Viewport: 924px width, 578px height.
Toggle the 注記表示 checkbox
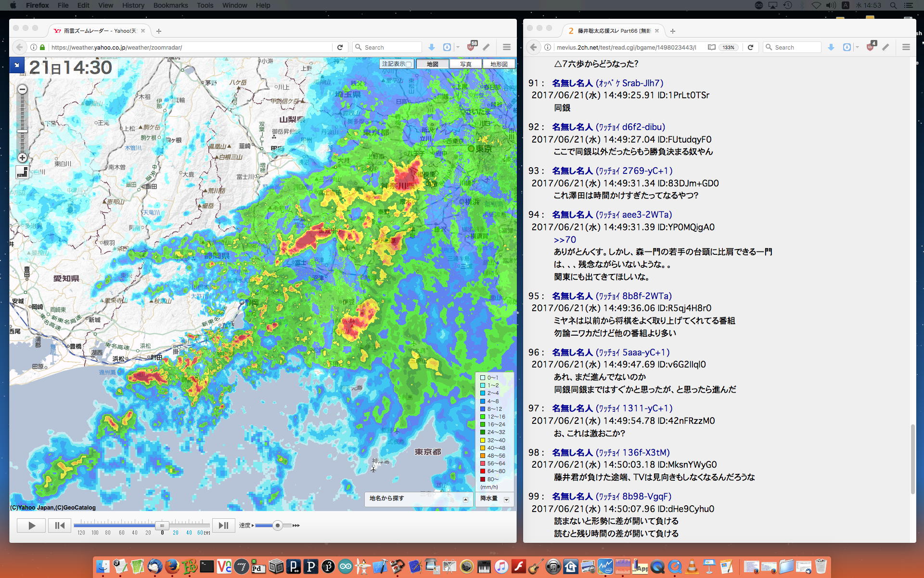(x=409, y=64)
